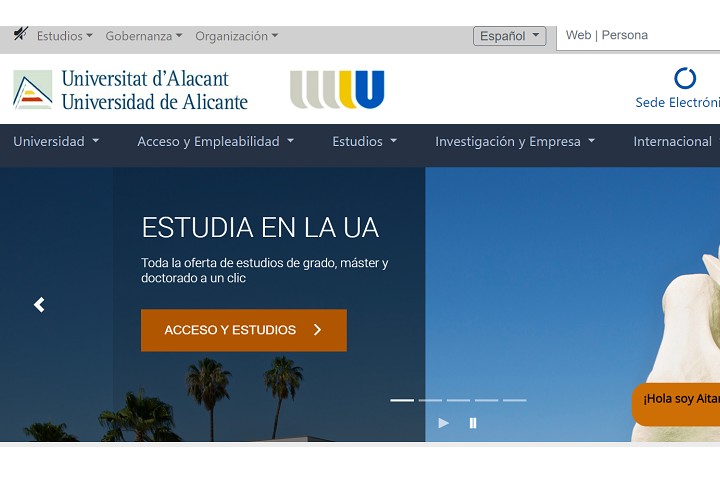
Task: Open the Acceso y Empleabilidad menu
Action: click(x=215, y=141)
